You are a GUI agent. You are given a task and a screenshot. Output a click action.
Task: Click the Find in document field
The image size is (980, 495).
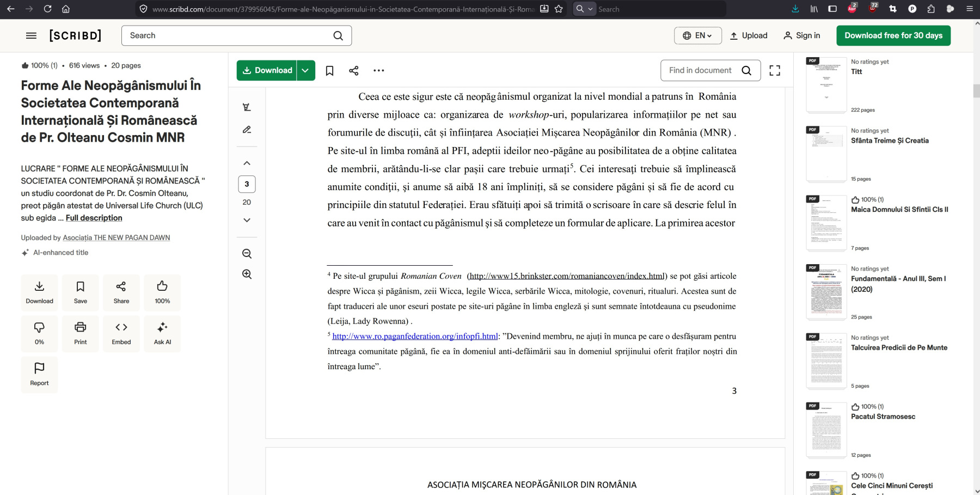point(702,70)
